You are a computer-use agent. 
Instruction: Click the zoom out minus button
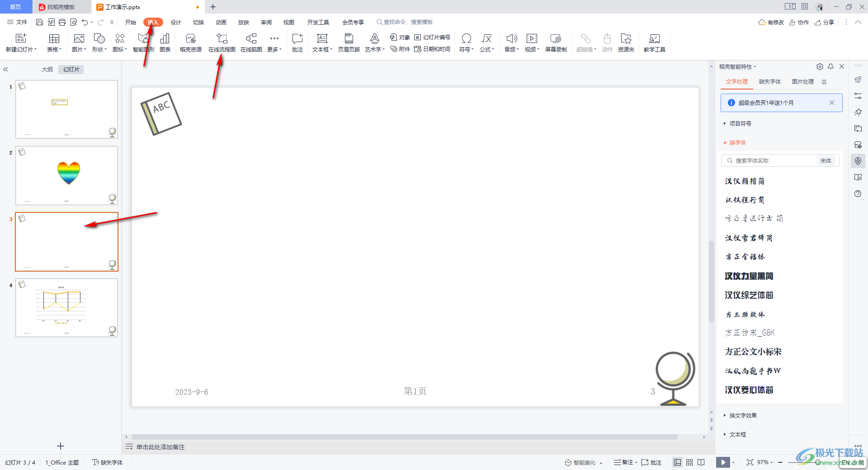(780, 462)
